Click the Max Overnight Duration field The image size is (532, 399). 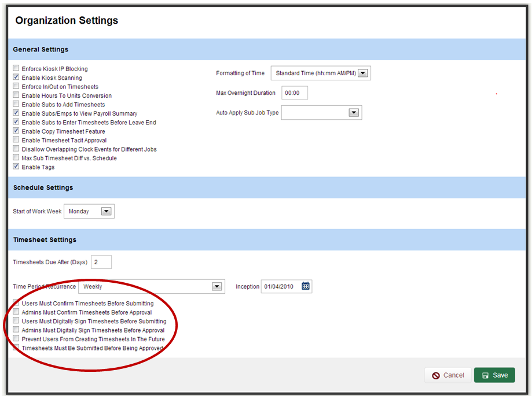(295, 93)
